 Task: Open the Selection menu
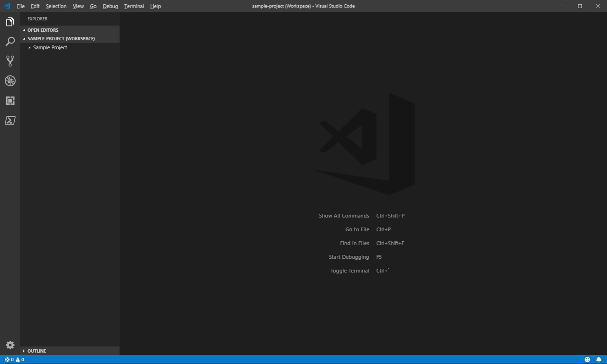click(x=56, y=6)
